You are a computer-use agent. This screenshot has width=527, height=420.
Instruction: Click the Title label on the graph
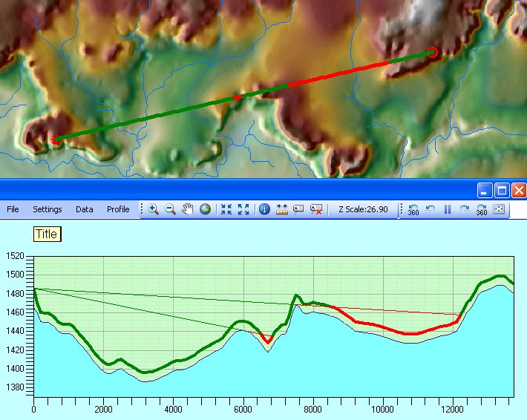pyautogui.click(x=47, y=234)
